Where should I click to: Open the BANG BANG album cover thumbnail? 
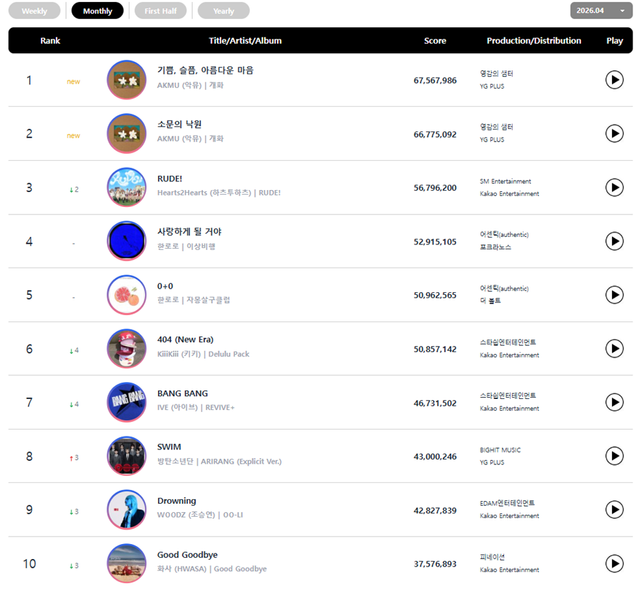(127, 402)
